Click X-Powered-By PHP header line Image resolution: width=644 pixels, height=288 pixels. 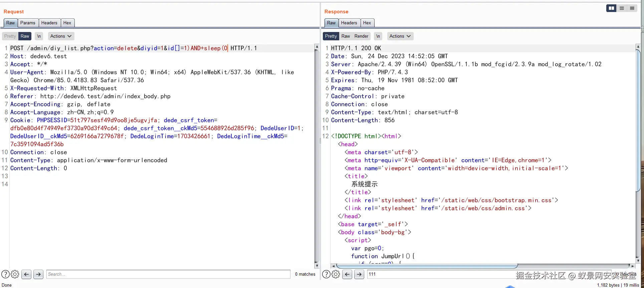(369, 72)
